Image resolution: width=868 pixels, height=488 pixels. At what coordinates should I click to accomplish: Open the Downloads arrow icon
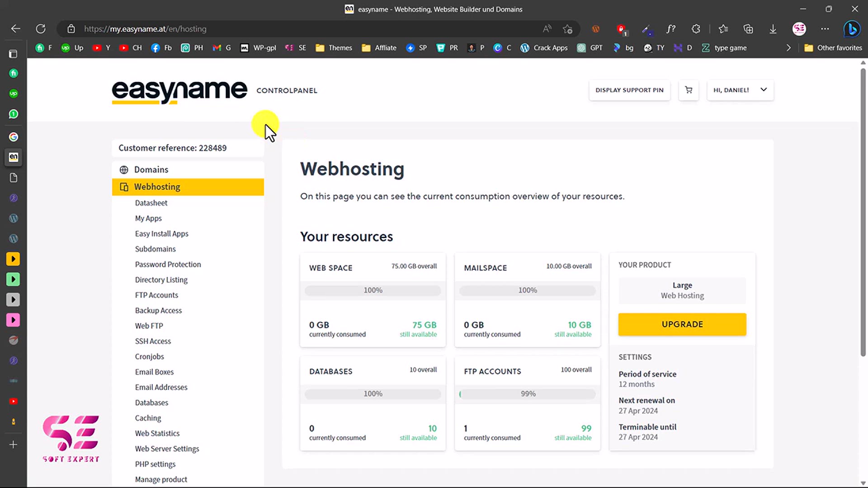(x=773, y=29)
